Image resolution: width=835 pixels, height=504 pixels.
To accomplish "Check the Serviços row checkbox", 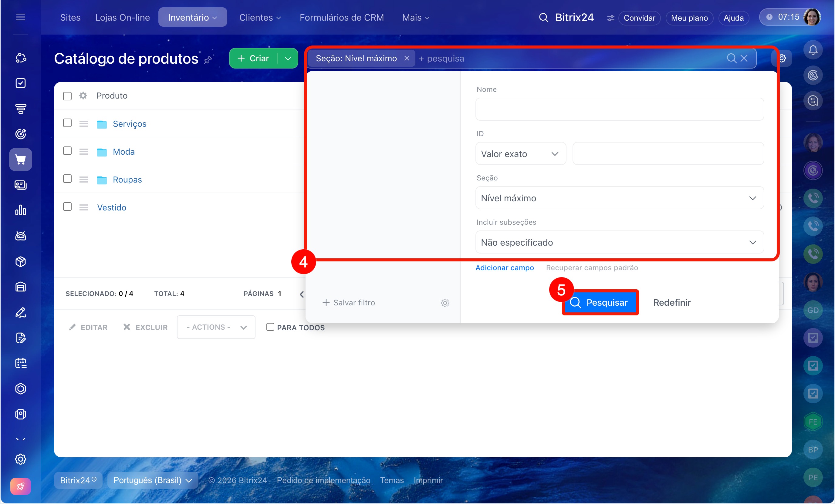I will click(x=67, y=123).
